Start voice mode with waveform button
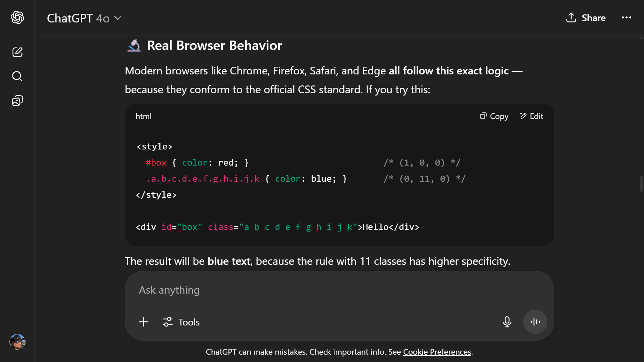 pyautogui.click(x=535, y=322)
